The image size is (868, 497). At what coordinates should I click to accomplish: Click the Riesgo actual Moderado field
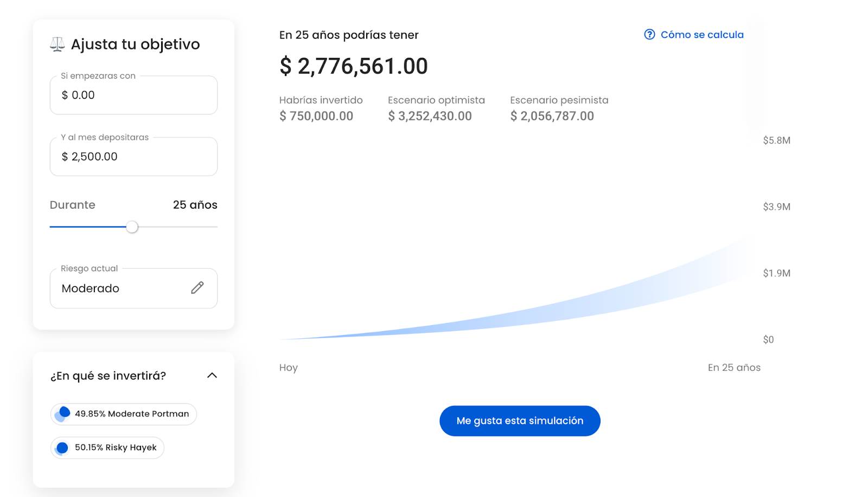click(133, 288)
